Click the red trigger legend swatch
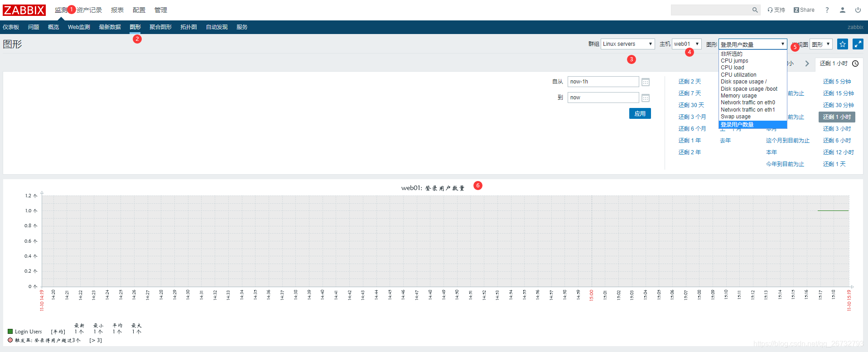This screenshot has height=352, width=868. pyautogui.click(x=10, y=340)
